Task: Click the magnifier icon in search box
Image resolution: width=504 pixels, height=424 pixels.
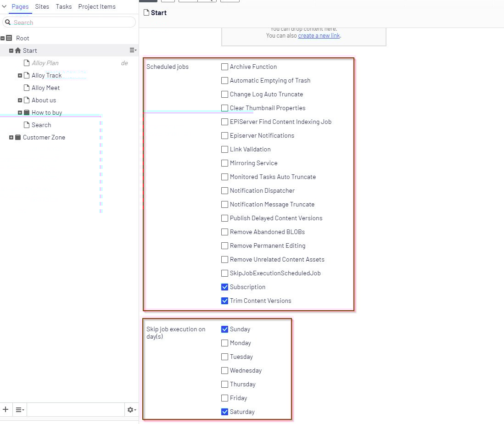Action: [x=8, y=22]
